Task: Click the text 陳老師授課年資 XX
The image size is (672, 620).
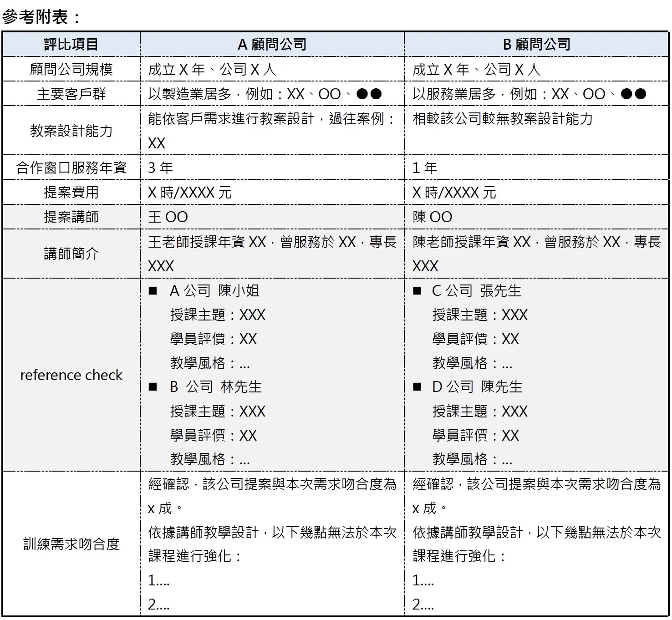Action: [x=472, y=242]
